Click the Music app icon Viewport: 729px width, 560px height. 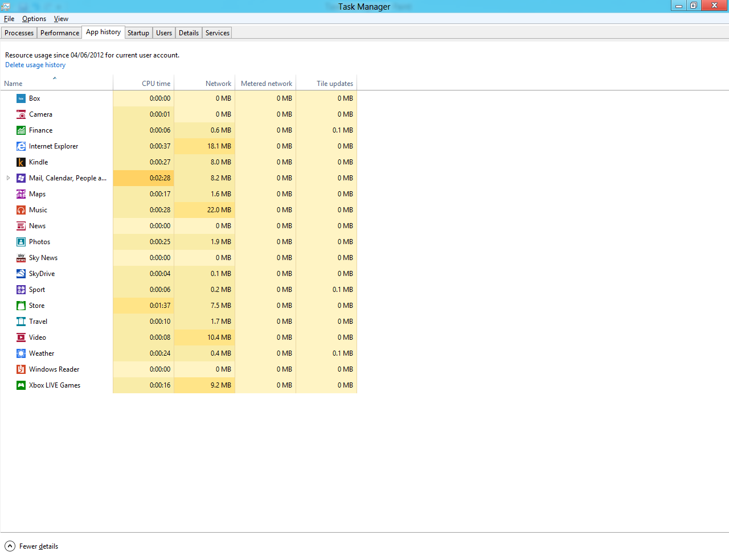[21, 210]
